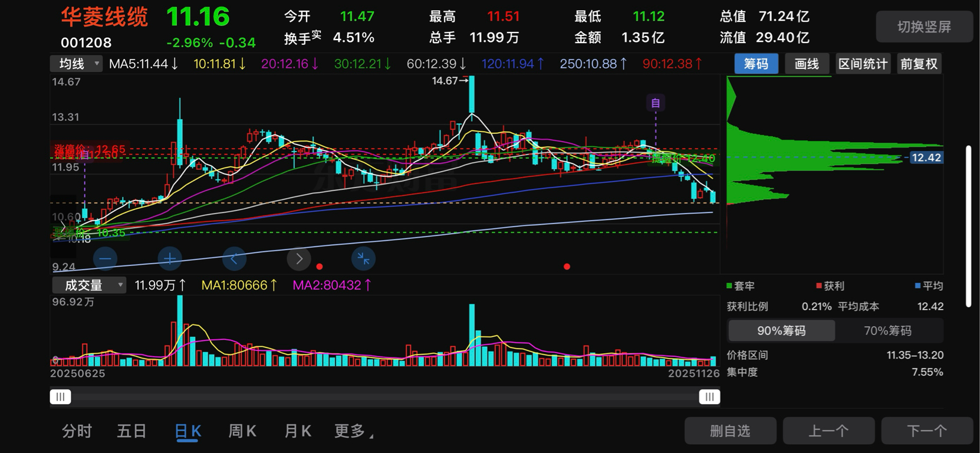Image resolution: width=980 pixels, height=453 pixels.
Task: Tap the collapse arrows icon on chart
Action: tap(363, 258)
